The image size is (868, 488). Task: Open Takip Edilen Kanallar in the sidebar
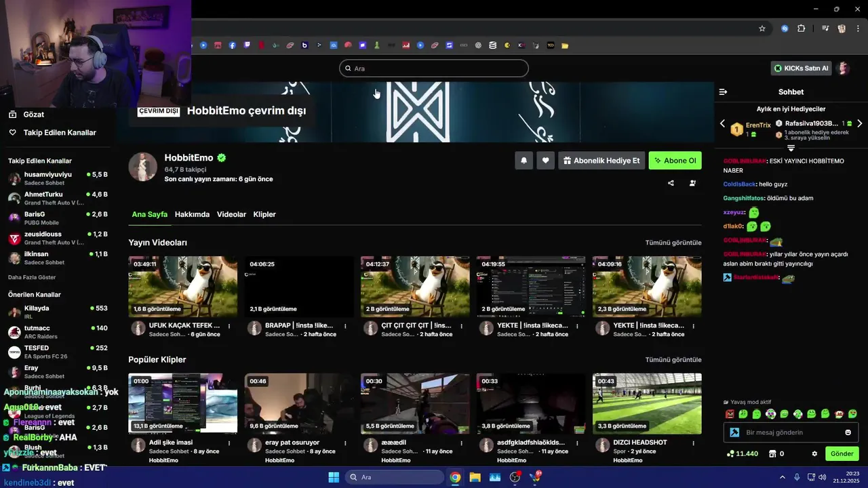(52, 133)
